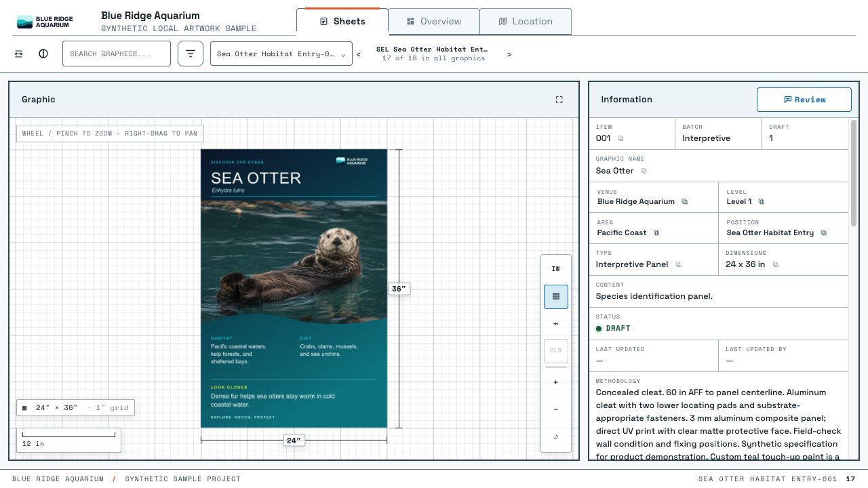Zoom out with the minus button
This screenshot has height=488, width=868.
[x=556, y=409]
